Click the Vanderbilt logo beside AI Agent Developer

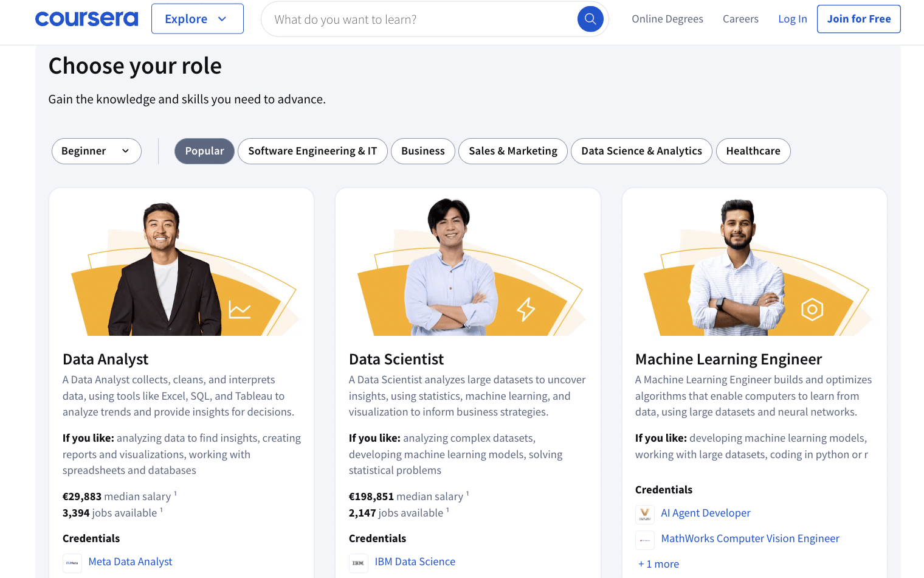pyautogui.click(x=645, y=514)
